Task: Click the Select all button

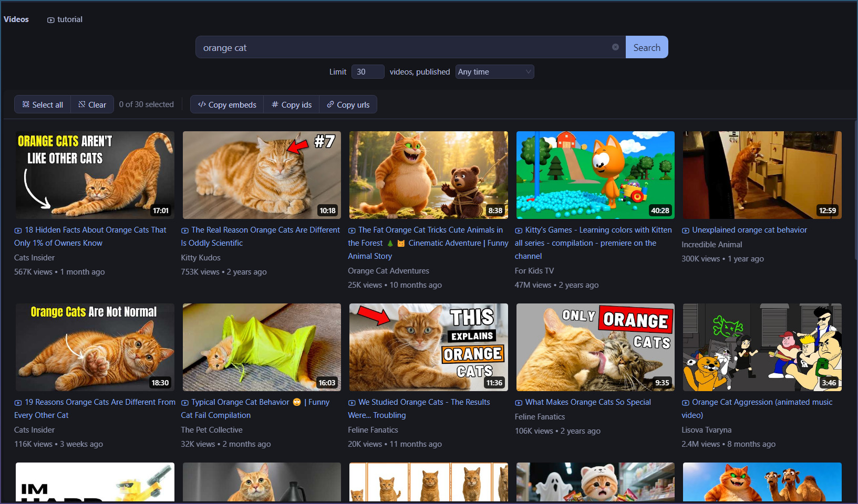Action: coord(43,104)
